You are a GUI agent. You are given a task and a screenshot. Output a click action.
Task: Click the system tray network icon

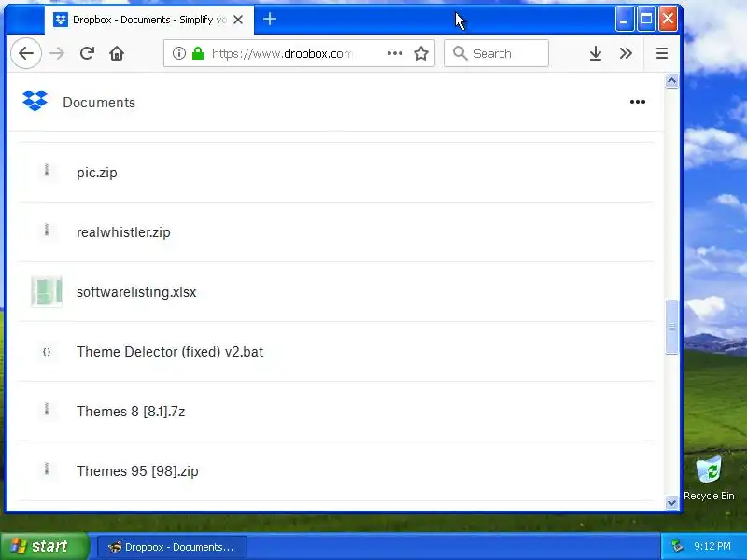[x=678, y=546]
